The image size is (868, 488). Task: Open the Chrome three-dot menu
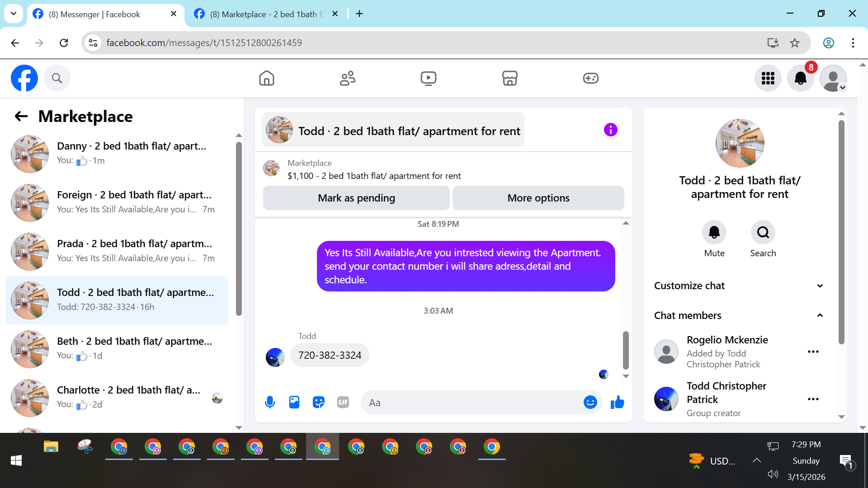point(853,43)
